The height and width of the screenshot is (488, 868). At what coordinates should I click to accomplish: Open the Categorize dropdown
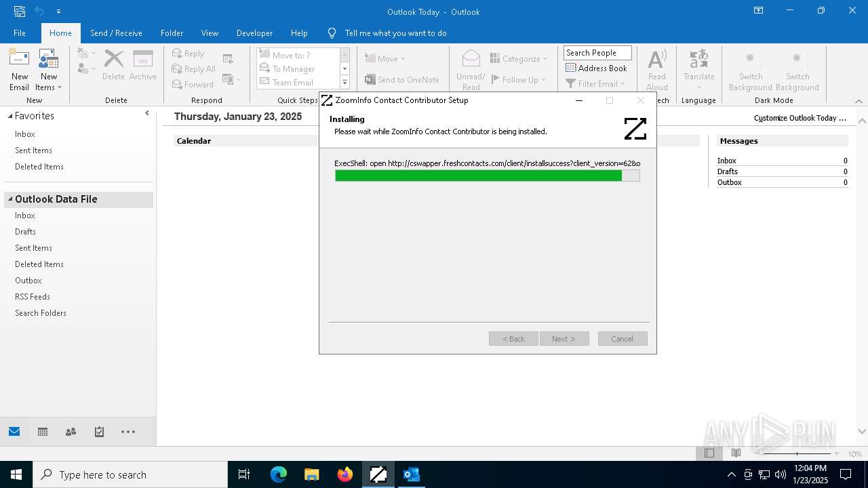519,59
